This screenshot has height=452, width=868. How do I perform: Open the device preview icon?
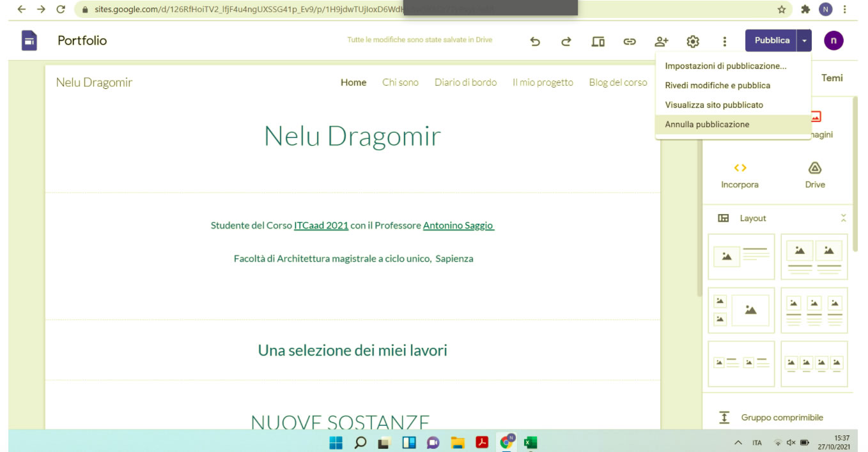[598, 42]
